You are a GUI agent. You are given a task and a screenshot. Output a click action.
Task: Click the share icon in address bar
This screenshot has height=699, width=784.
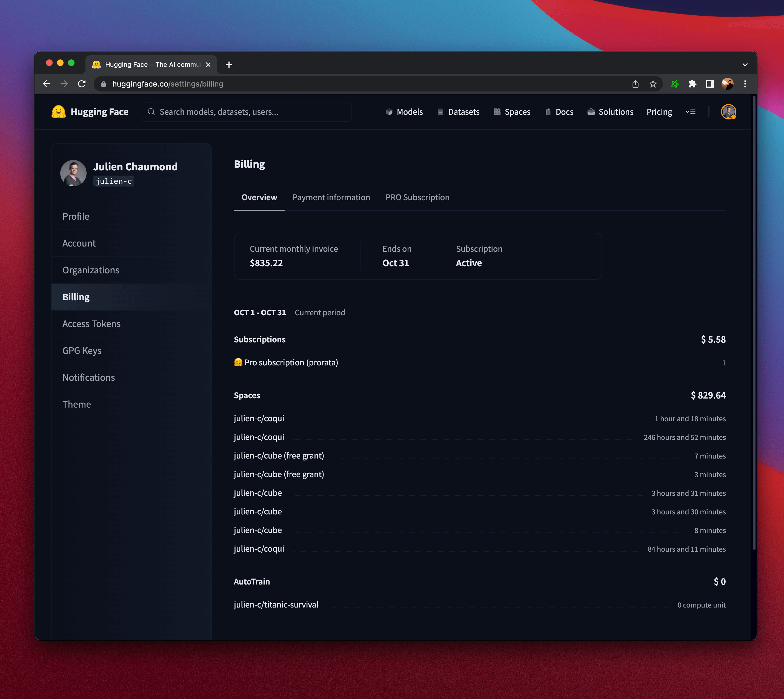point(635,84)
